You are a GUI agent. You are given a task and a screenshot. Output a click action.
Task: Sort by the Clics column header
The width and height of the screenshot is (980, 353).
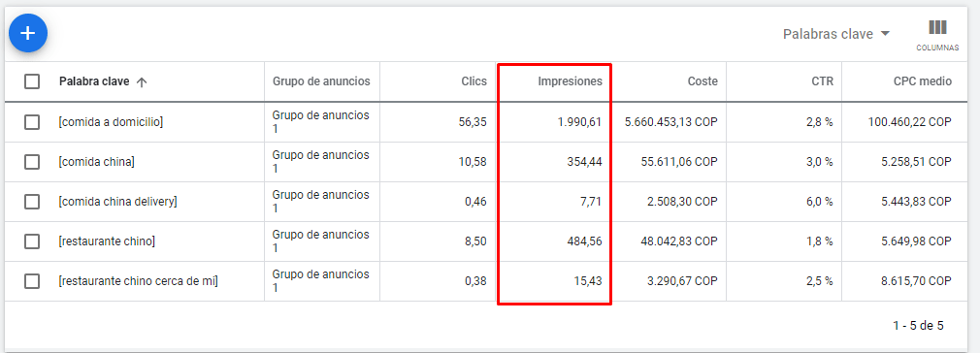(474, 81)
